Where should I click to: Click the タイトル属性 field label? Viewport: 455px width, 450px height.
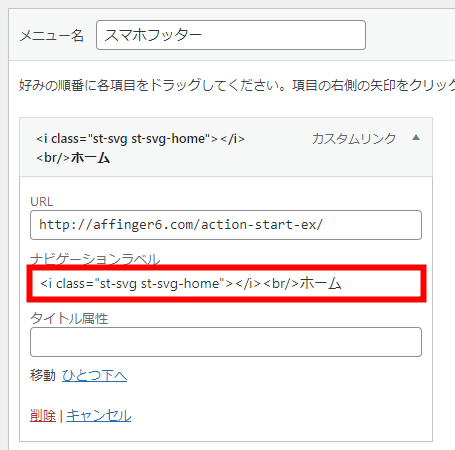coord(69,318)
